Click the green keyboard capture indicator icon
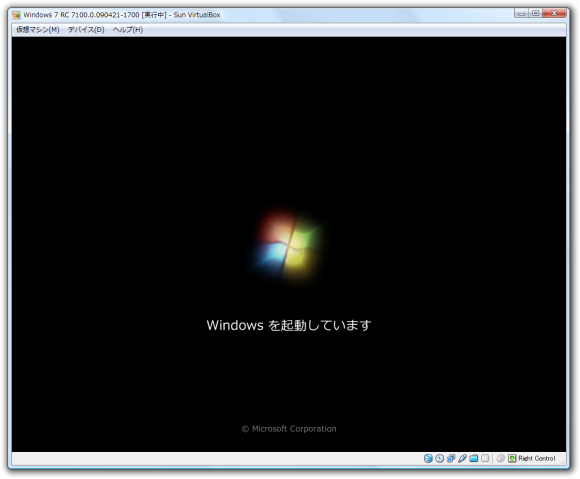The image size is (580, 479). click(512, 459)
